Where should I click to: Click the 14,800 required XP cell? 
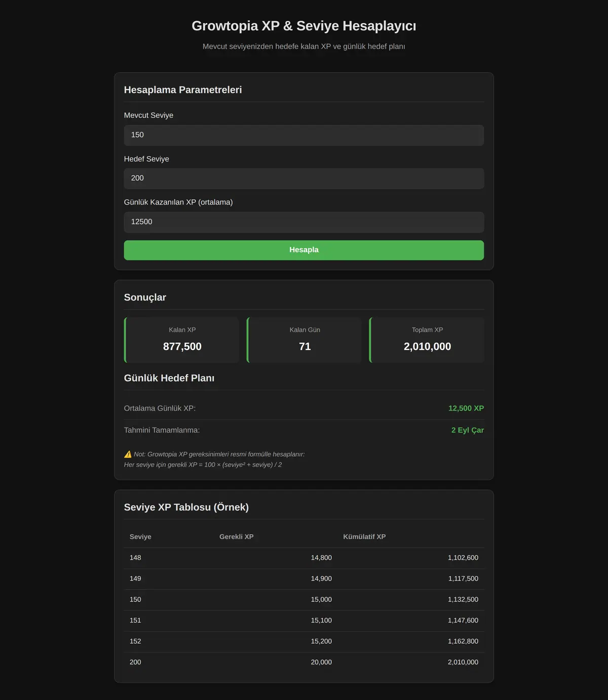(321, 558)
